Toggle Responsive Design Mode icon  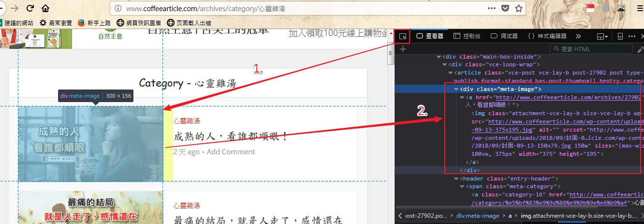[620, 36]
